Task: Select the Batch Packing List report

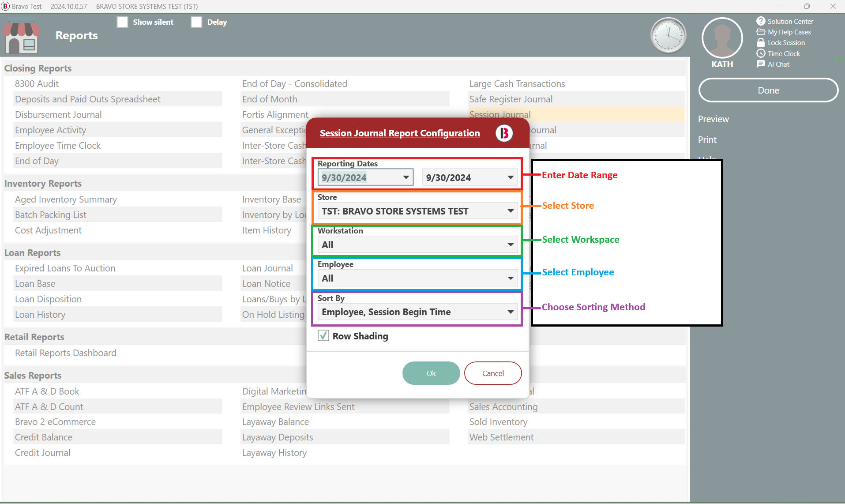Action: (x=50, y=214)
